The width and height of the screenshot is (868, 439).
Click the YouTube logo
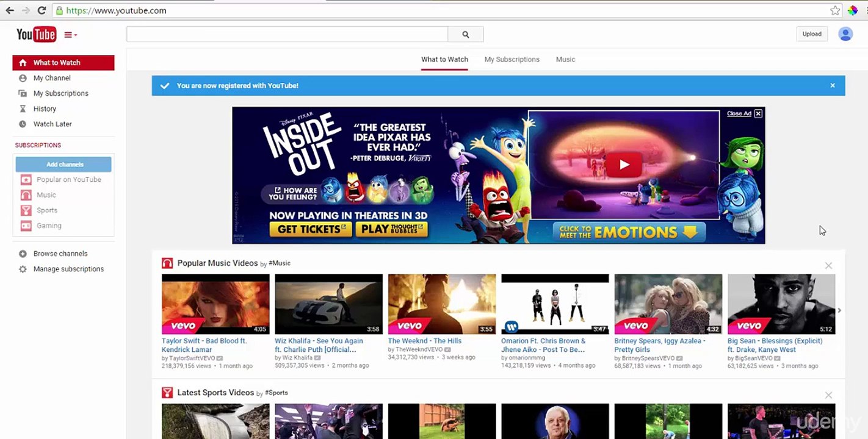[36, 35]
